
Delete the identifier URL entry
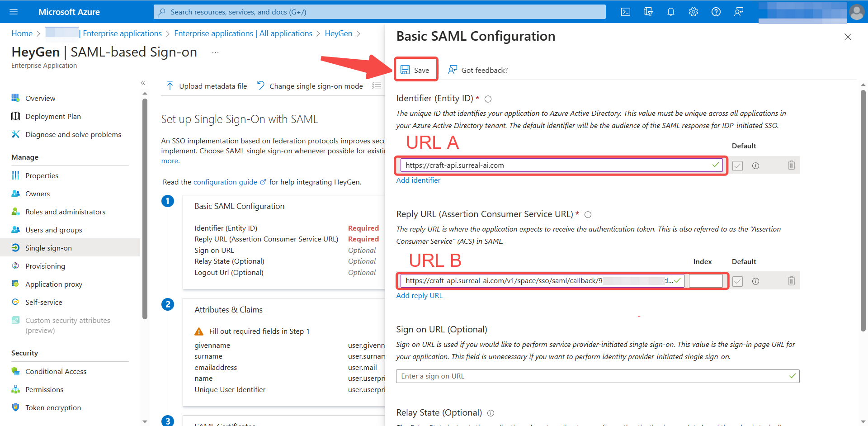pyautogui.click(x=791, y=165)
